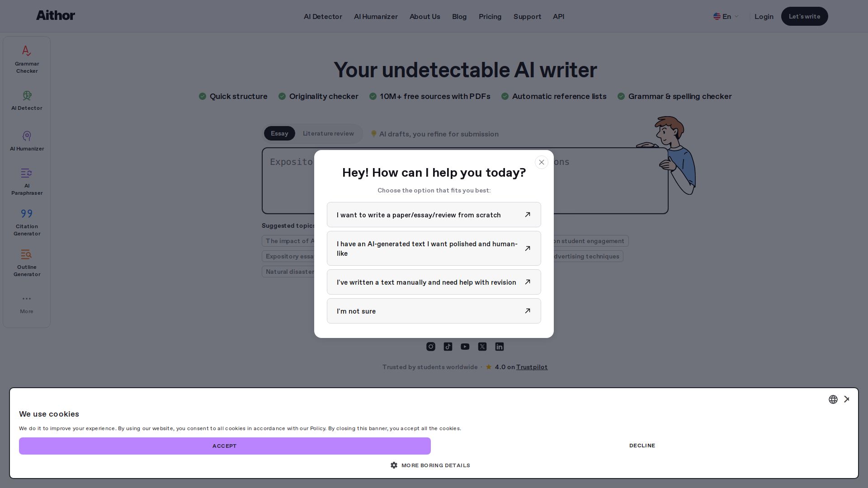The height and width of the screenshot is (488, 868).
Task: Switch to the Literature review toggle
Action: coord(328,133)
